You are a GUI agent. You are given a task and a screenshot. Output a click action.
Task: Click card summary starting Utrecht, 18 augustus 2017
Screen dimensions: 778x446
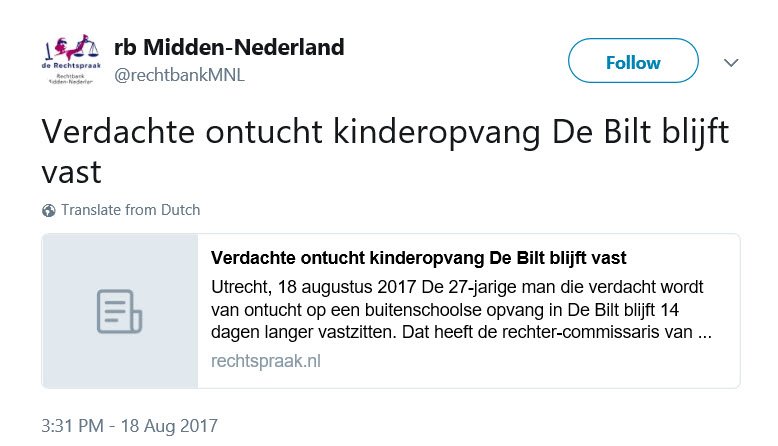point(461,310)
